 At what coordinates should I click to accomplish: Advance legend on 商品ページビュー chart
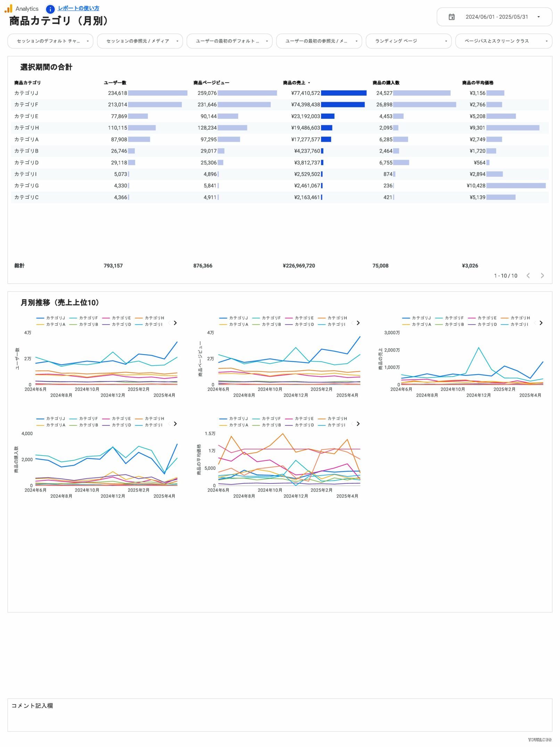point(358,323)
